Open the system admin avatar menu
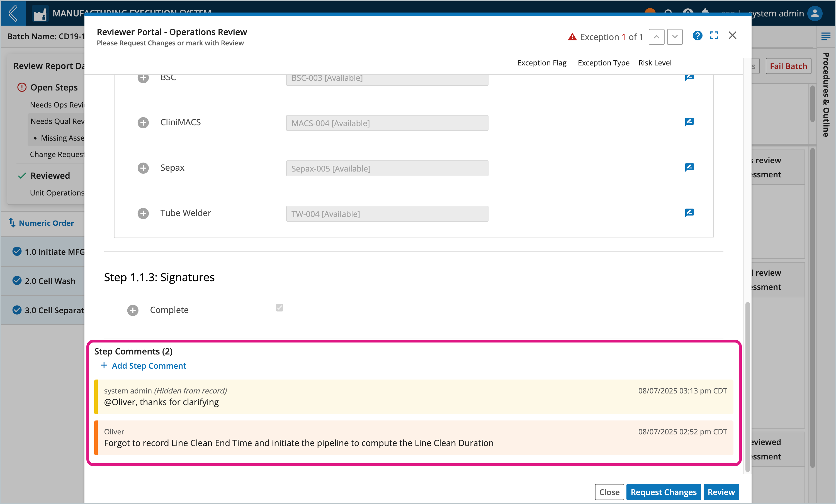 pos(815,14)
